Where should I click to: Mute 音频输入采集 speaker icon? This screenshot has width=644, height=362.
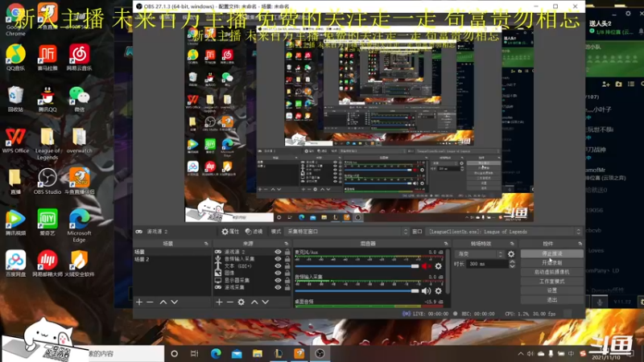click(426, 291)
